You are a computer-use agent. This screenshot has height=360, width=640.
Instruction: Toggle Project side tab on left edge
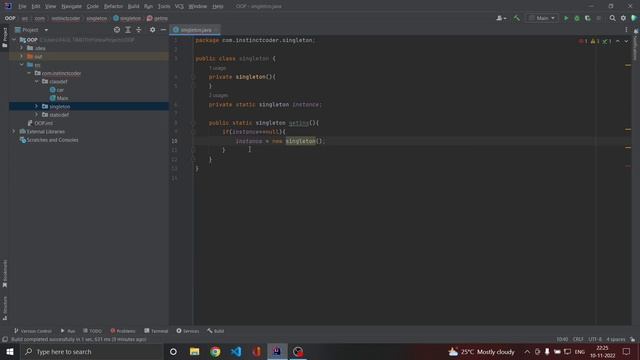click(5, 38)
